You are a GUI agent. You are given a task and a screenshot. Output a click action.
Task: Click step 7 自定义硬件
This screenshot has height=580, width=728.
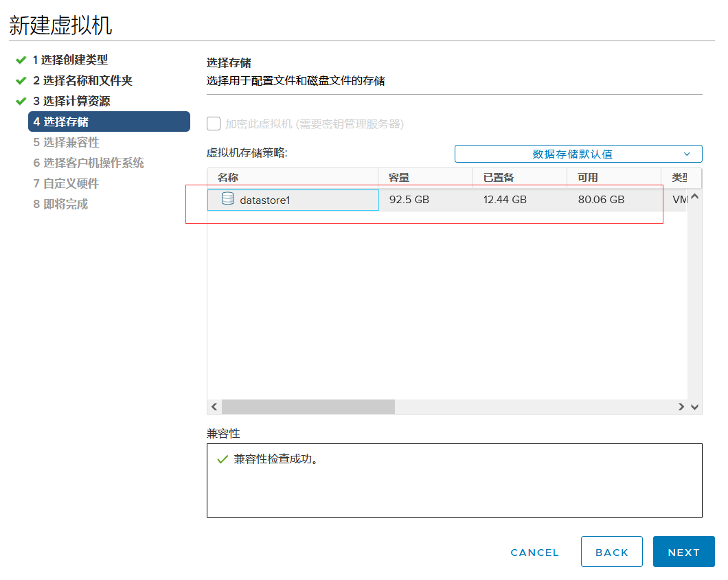(66, 183)
